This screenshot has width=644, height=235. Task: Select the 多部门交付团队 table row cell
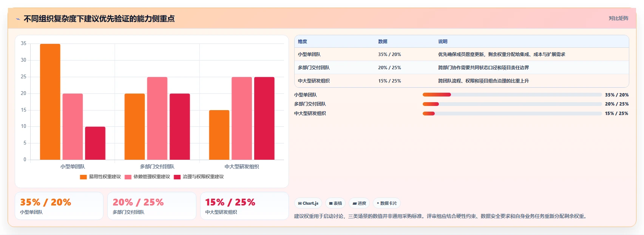pyautogui.click(x=314, y=68)
